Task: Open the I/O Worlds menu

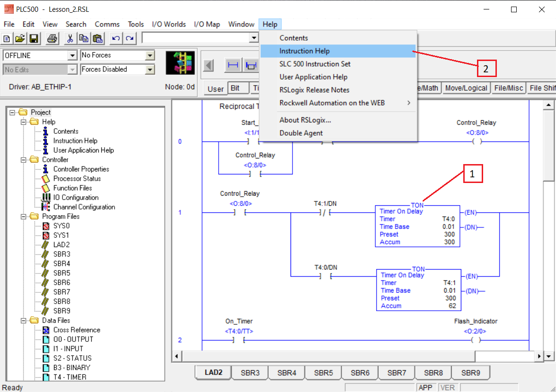Action: pos(169,24)
